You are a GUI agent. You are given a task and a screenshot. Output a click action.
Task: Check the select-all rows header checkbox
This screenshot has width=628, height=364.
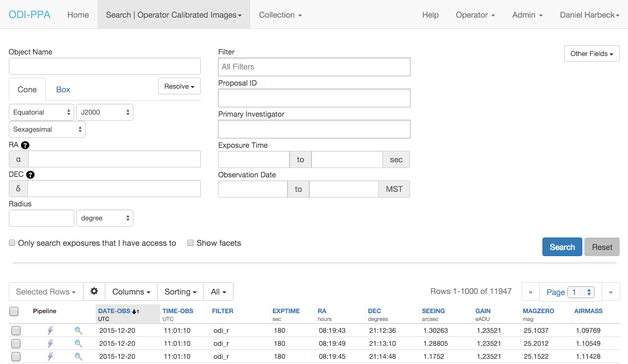click(14, 311)
